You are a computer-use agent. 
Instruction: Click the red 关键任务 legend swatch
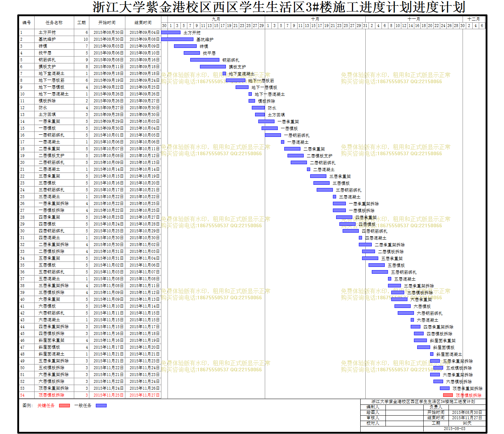click(64, 406)
